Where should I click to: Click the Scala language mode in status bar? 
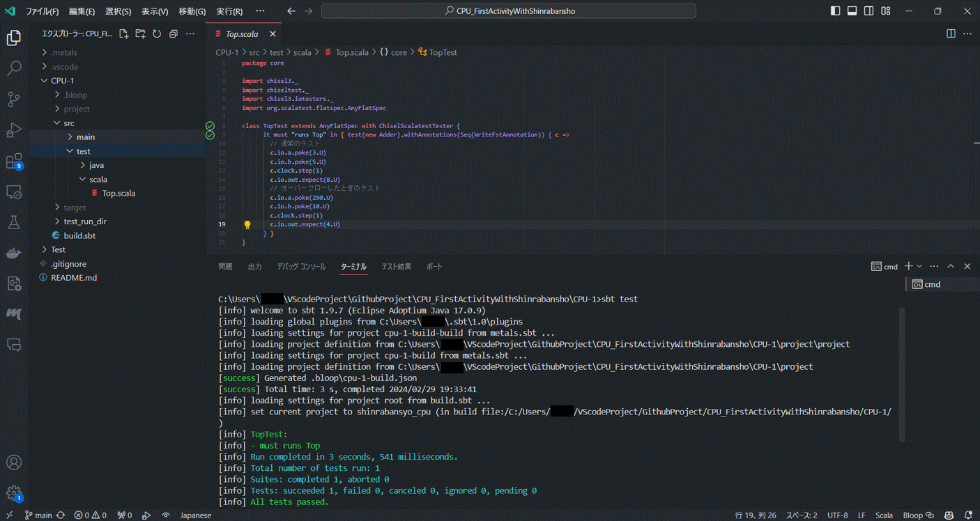point(884,515)
